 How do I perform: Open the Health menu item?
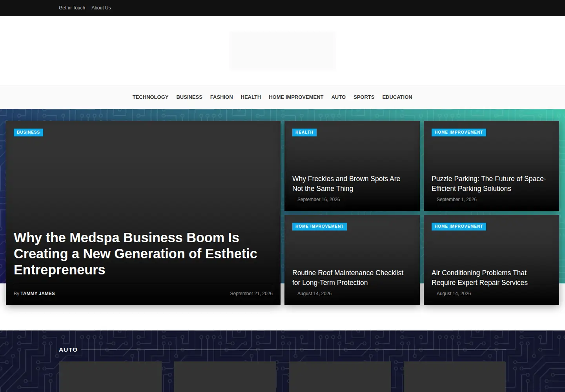point(251,97)
